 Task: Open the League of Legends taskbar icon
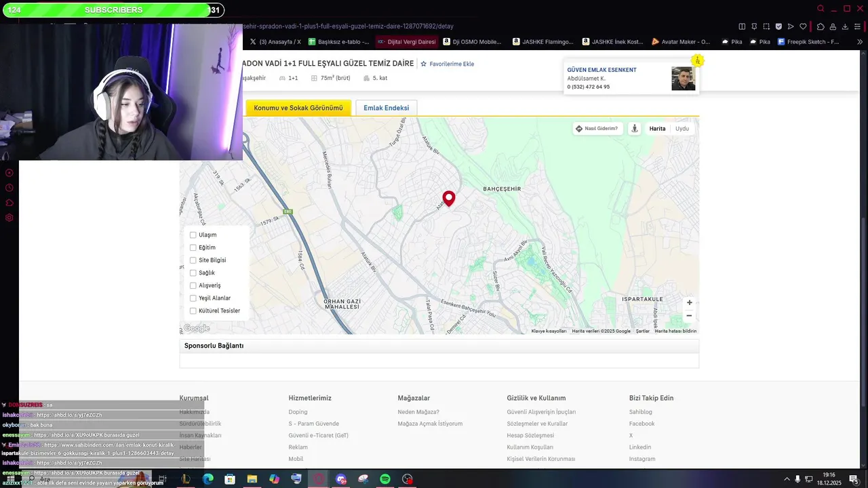185,479
